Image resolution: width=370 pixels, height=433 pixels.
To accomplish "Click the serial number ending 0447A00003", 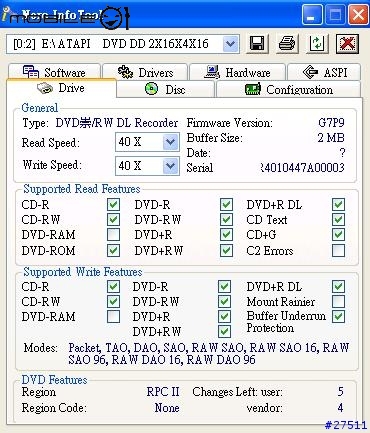I will (302, 167).
